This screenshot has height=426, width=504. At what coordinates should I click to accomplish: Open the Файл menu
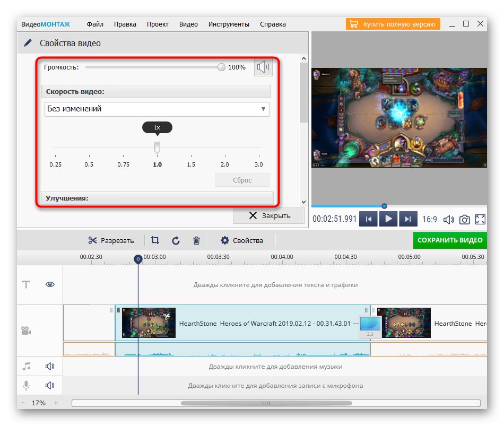click(x=95, y=24)
